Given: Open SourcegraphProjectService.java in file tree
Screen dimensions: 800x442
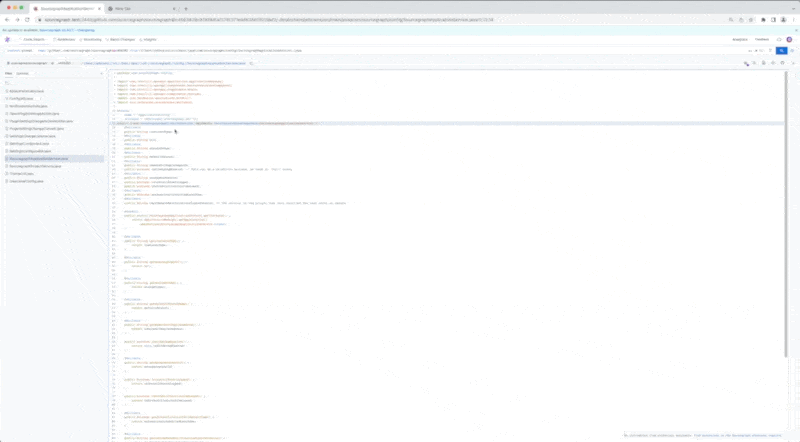Looking at the screenshot, I should 35,166.
